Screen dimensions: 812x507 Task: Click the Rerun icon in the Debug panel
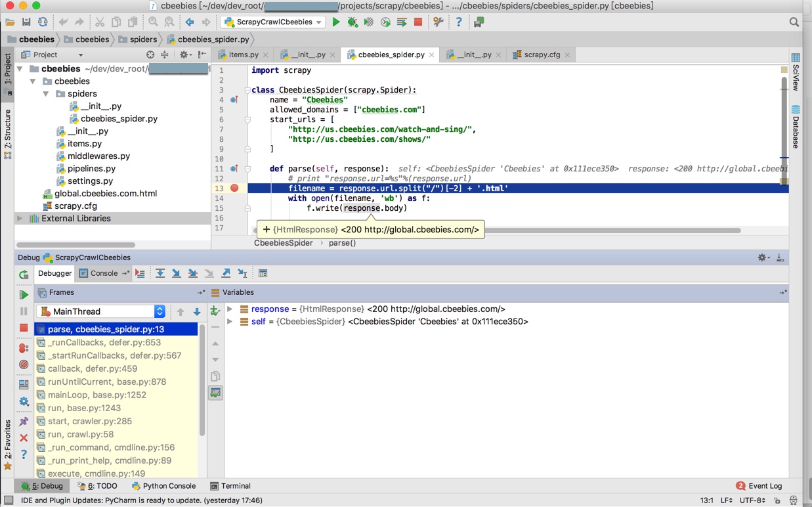(x=24, y=275)
